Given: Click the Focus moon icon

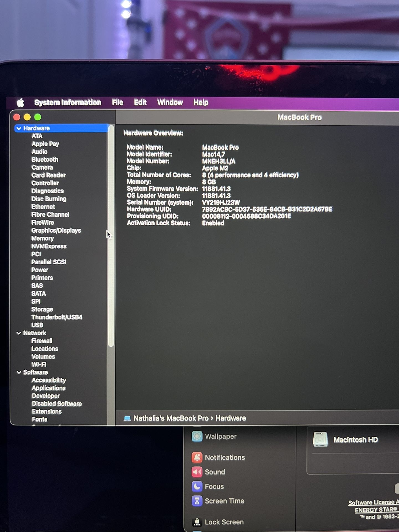Looking at the screenshot, I should click(197, 486).
